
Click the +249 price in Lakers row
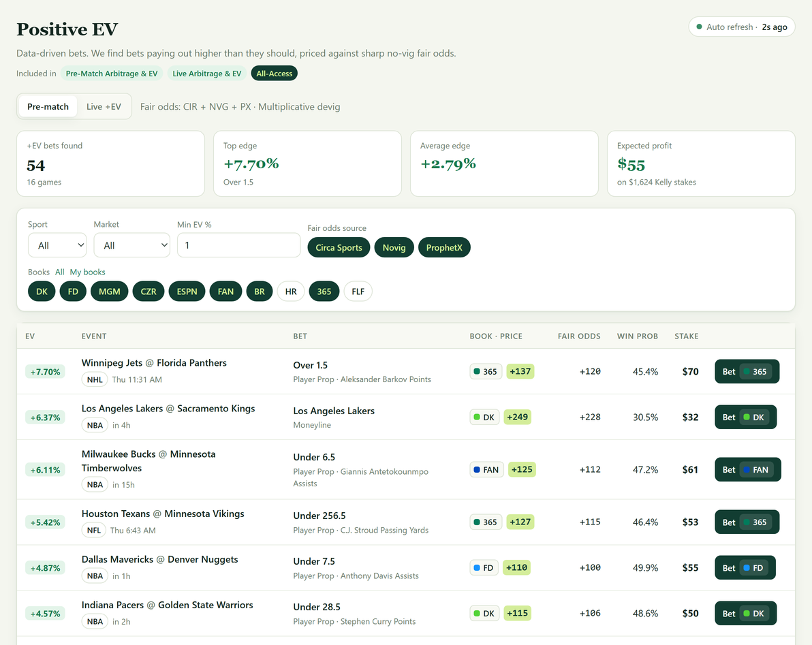coord(517,417)
